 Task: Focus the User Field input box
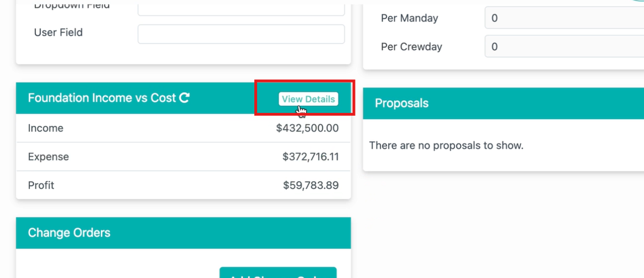(241, 34)
